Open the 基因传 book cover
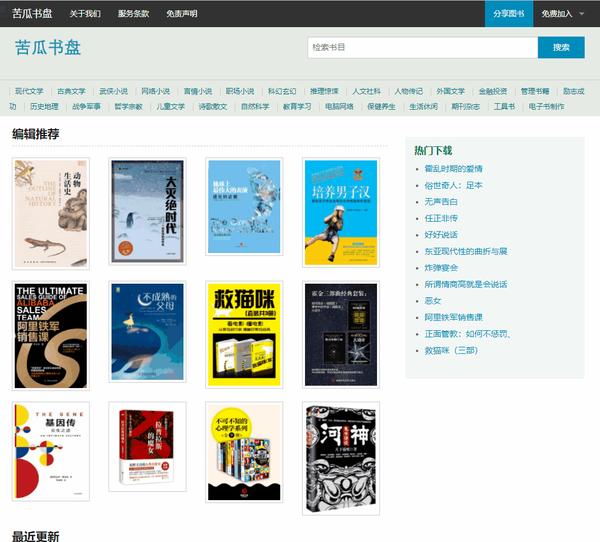This screenshot has height=542, width=600. 51,451
